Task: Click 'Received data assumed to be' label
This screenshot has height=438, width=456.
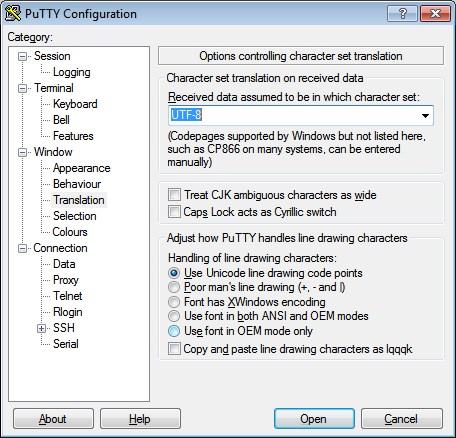Action: (294, 97)
